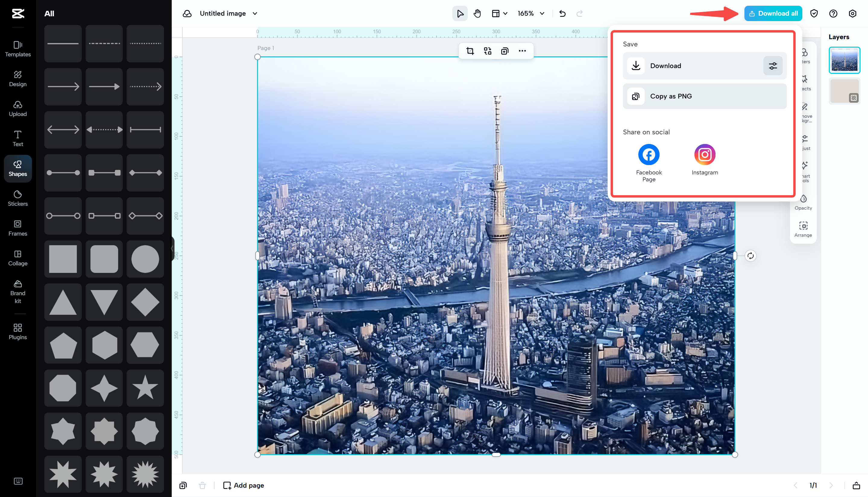Select the Shapes tool in the sidebar
The image size is (868, 497).
17,168
